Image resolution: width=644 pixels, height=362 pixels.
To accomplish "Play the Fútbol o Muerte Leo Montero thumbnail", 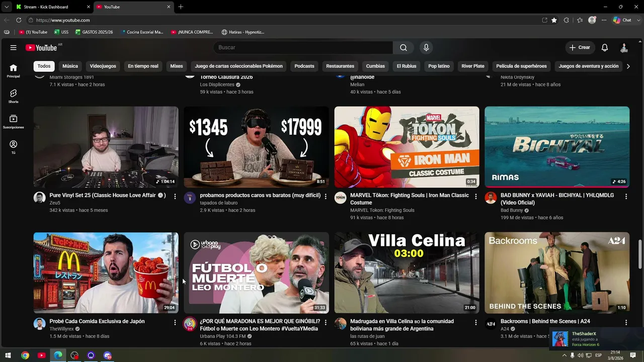I will (256, 273).
